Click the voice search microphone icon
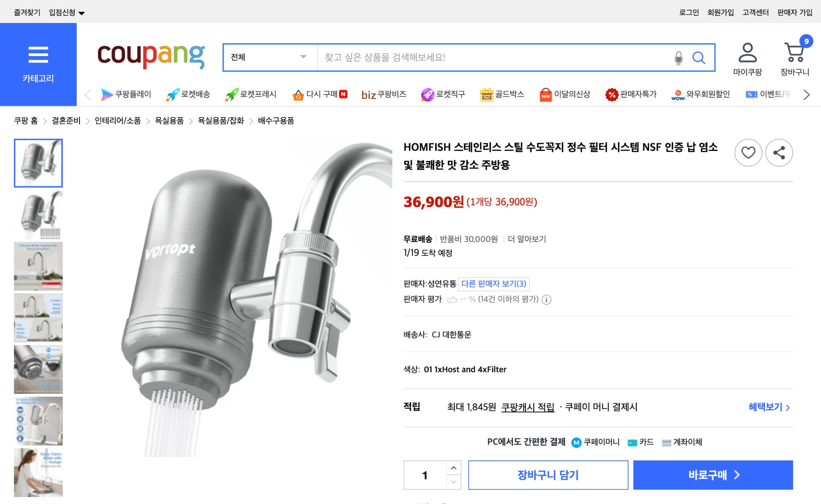The height and width of the screenshot is (504, 821). click(x=678, y=57)
